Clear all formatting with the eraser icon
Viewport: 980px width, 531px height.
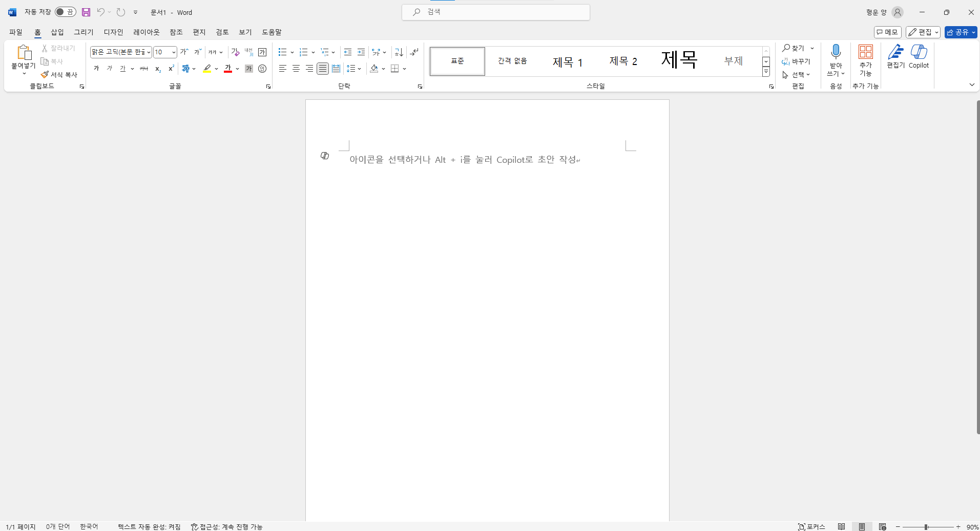[236, 52]
